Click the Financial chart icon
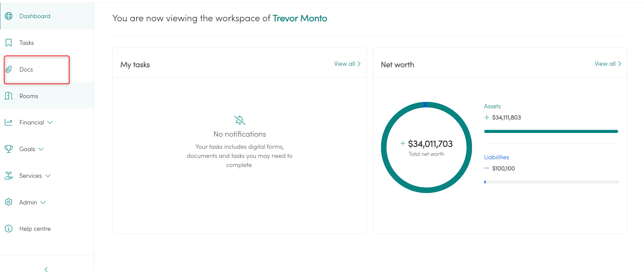This screenshot has height=276, width=644. click(9, 122)
